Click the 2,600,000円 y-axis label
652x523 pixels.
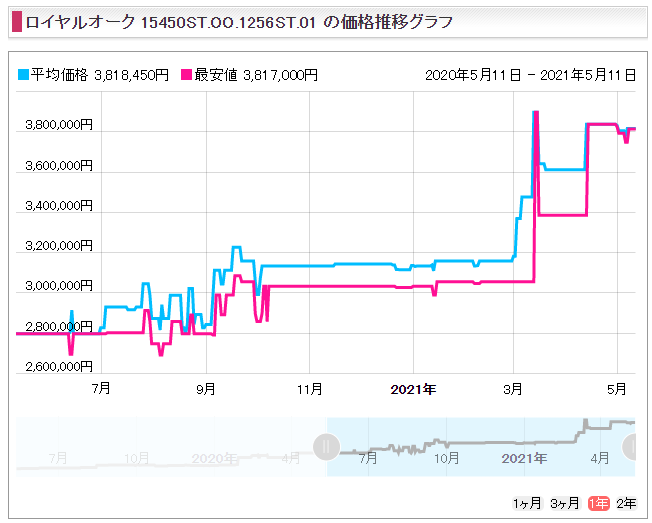(59, 366)
